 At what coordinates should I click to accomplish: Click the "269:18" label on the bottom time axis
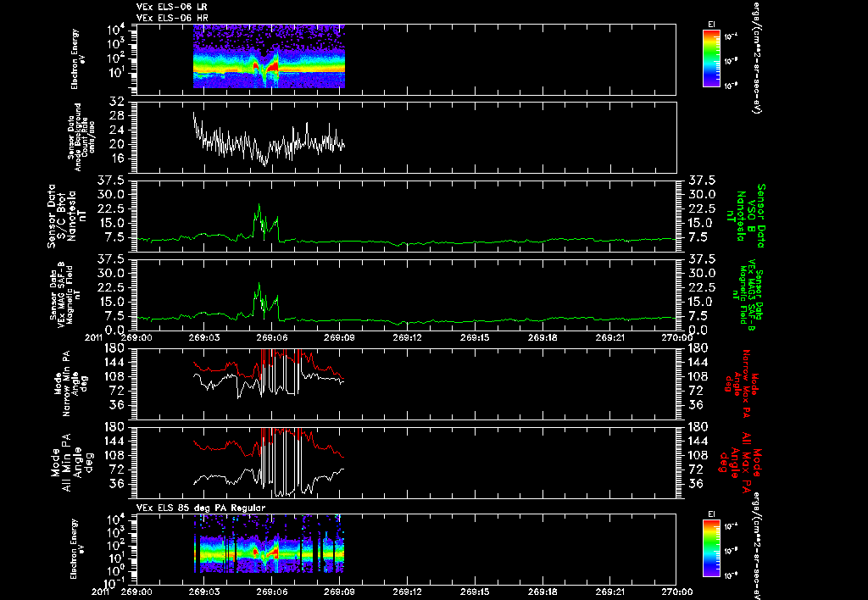543,592
